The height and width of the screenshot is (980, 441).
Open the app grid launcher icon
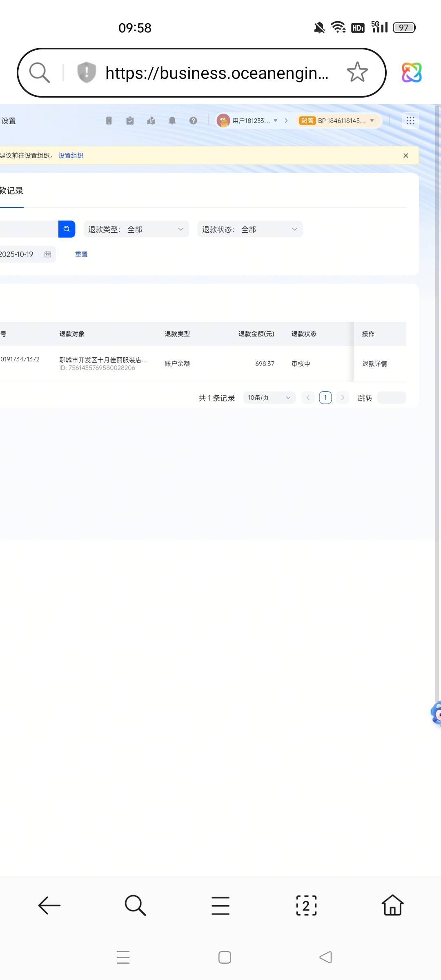pyautogui.click(x=410, y=120)
